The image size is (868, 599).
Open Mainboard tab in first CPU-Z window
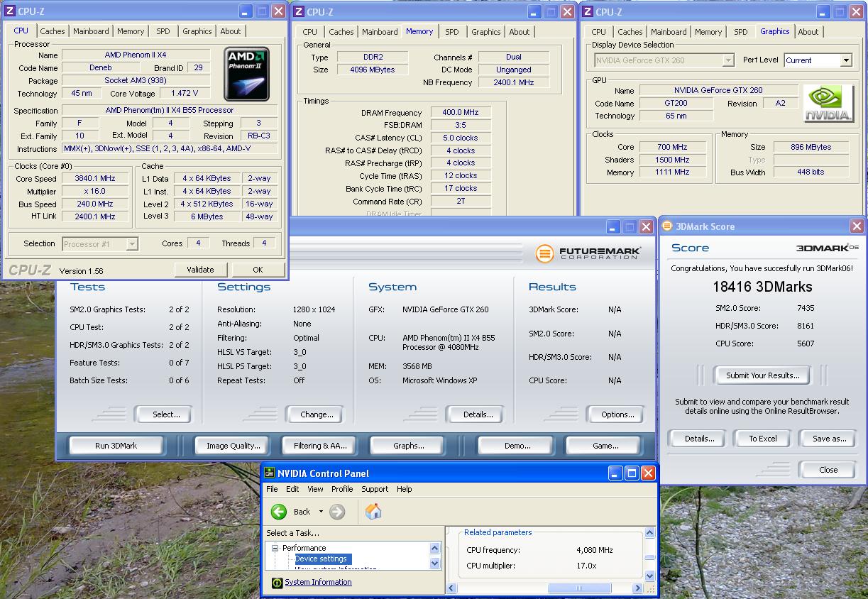(x=91, y=31)
